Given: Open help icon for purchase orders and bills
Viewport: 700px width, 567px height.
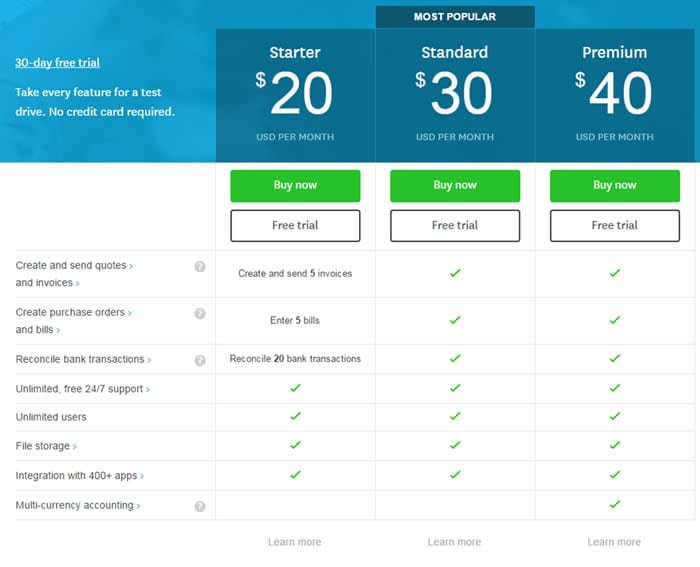Looking at the screenshot, I should 200,313.
